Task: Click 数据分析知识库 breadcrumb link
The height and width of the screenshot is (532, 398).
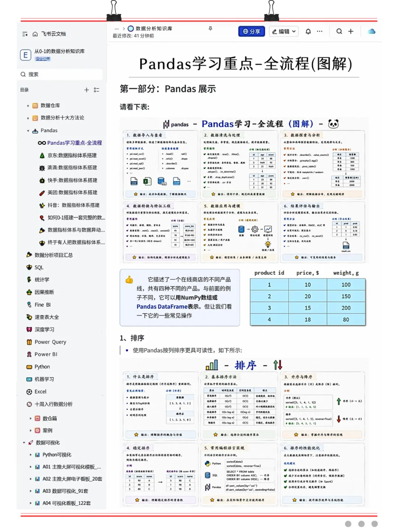Action: (x=154, y=28)
